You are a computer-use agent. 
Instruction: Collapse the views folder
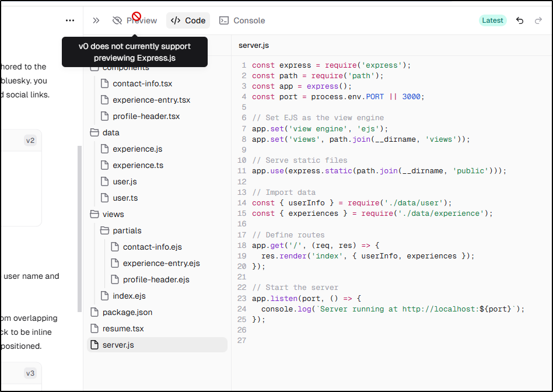(113, 214)
